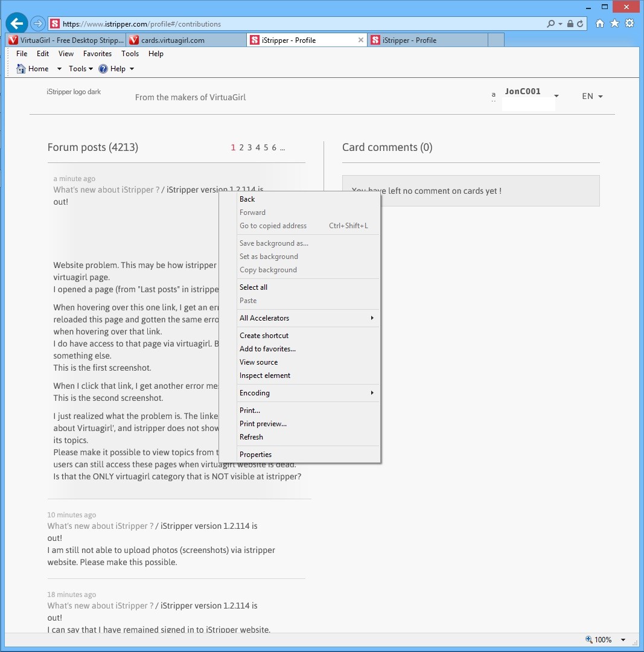This screenshot has width=644, height=652.
Task: Open the Help menu in menu bar
Action: click(x=156, y=54)
